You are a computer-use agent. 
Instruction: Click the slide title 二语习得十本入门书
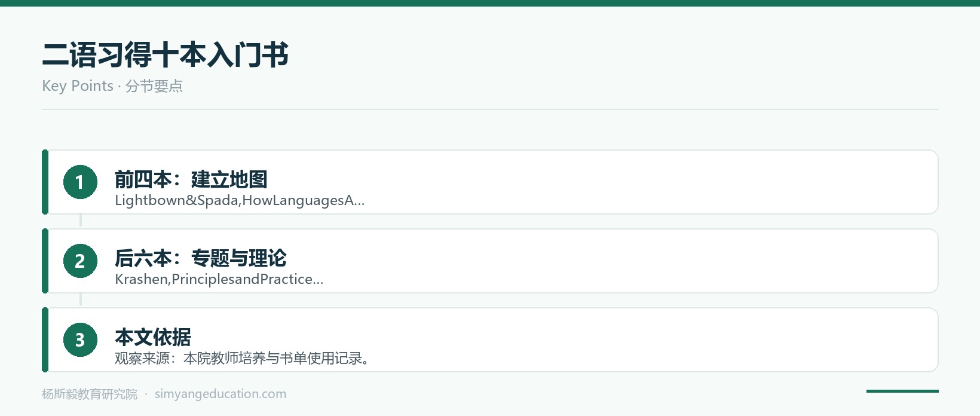(166, 55)
